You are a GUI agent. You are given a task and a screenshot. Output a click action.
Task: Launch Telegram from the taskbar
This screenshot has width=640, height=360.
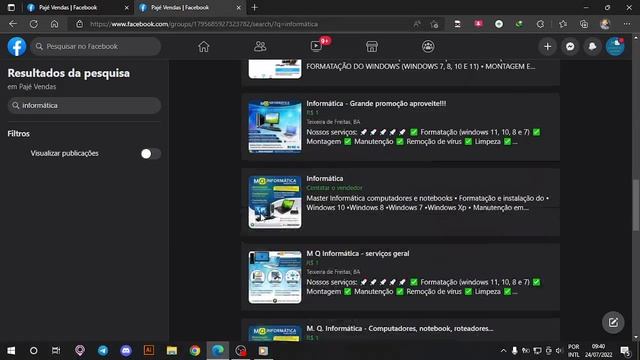click(x=103, y=351)
